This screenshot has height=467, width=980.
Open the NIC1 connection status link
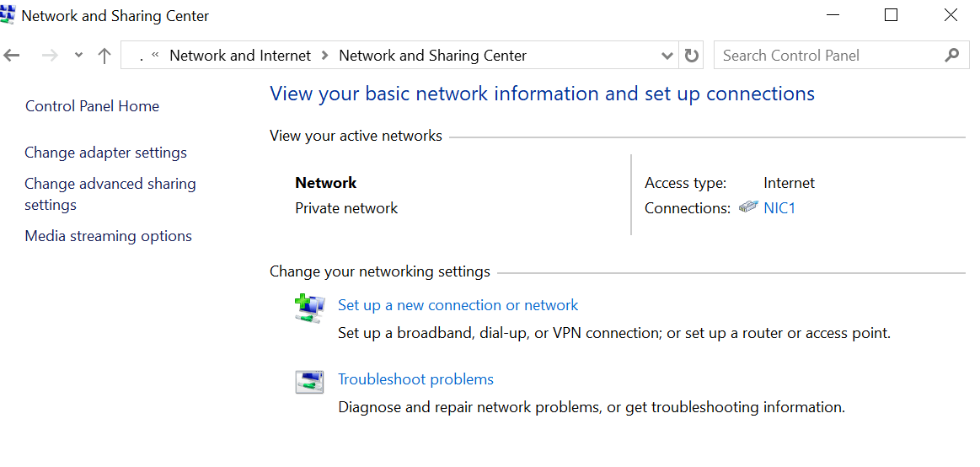(x=779, y=208)
